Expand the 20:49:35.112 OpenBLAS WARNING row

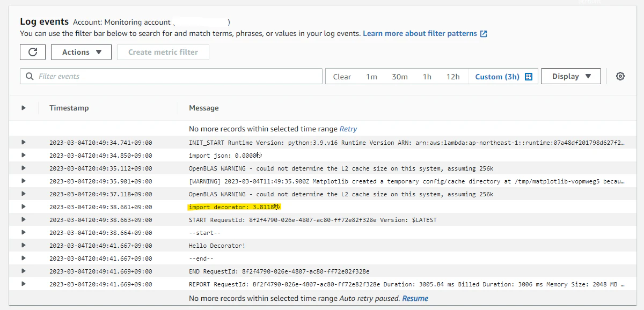(x=24, y=168)
